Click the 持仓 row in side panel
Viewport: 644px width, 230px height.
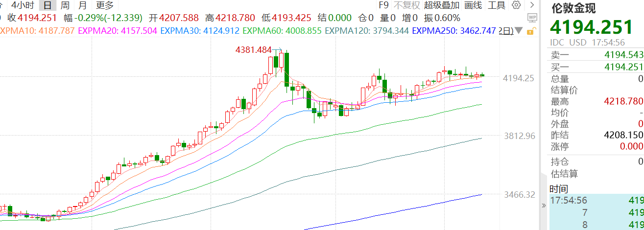click(x=596, y=162)
